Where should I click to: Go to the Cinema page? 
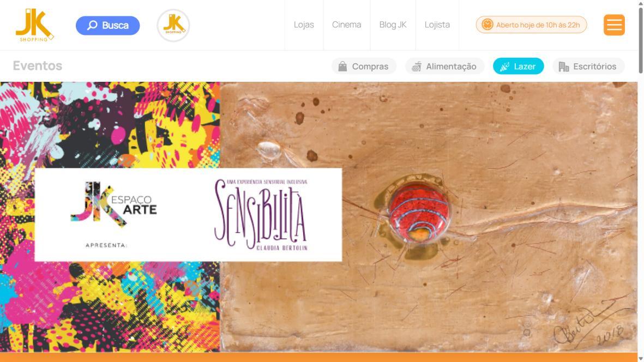(347, 25)
